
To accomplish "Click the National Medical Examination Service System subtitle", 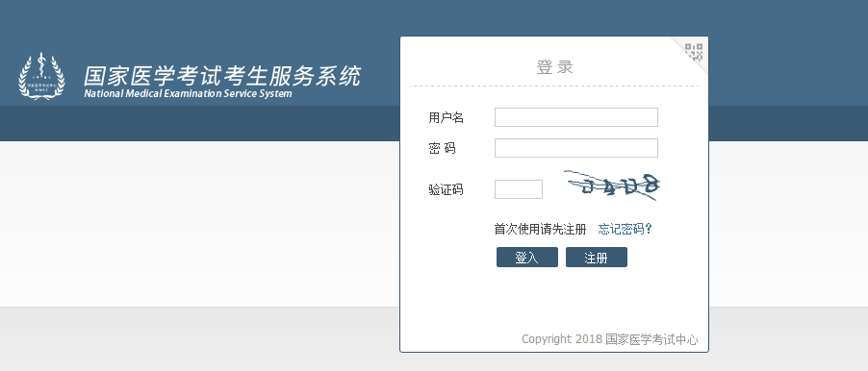I will coord(188,93).
